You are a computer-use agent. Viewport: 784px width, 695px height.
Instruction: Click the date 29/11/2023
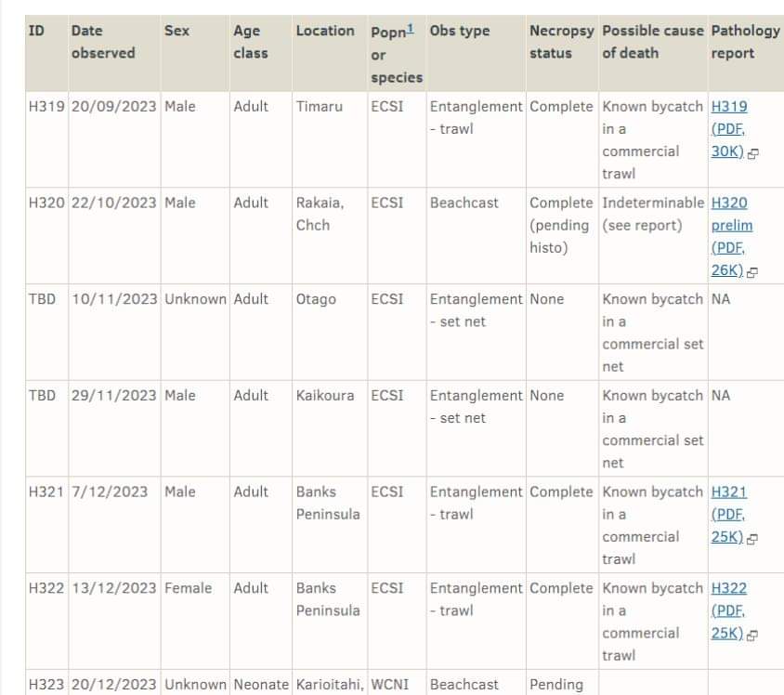point(114,396)
